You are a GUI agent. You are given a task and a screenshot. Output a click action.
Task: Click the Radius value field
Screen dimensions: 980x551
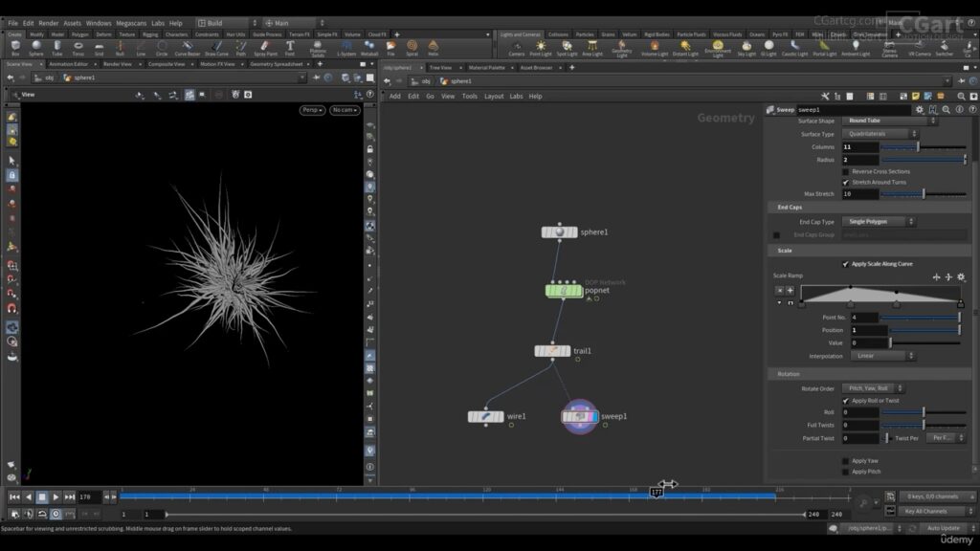coord(860,160)
